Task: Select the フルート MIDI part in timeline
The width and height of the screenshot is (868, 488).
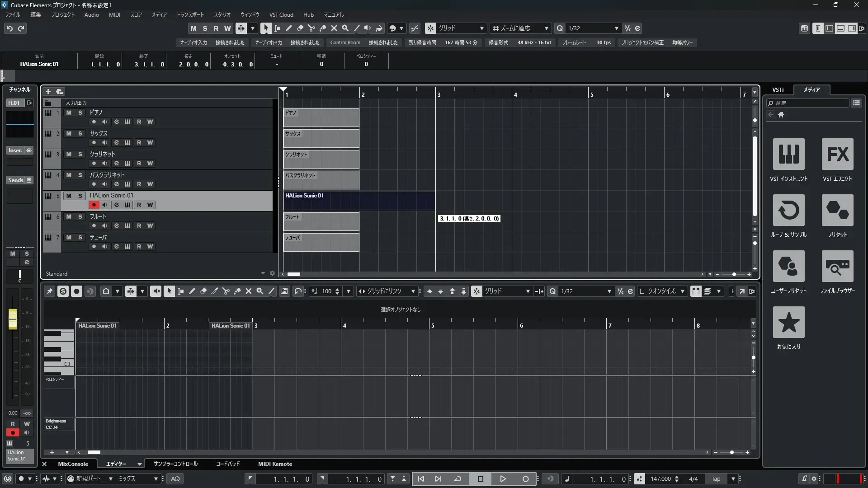Action: point(321,222)
